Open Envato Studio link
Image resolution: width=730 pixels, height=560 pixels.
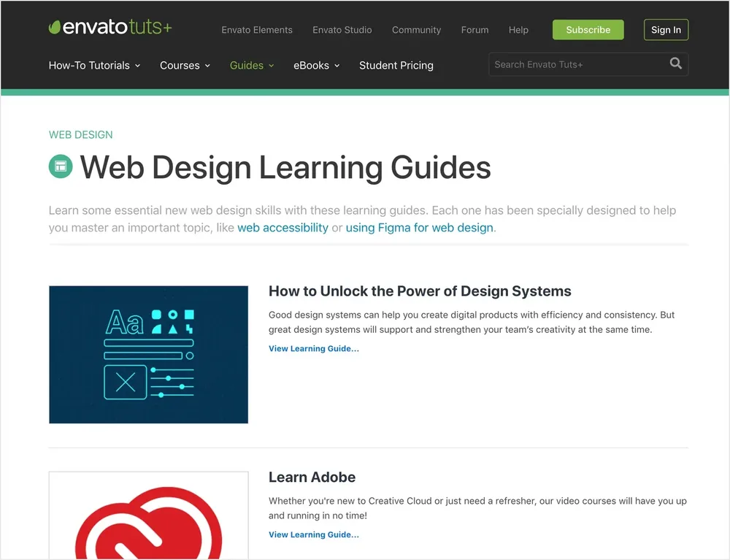coord(342,30)
